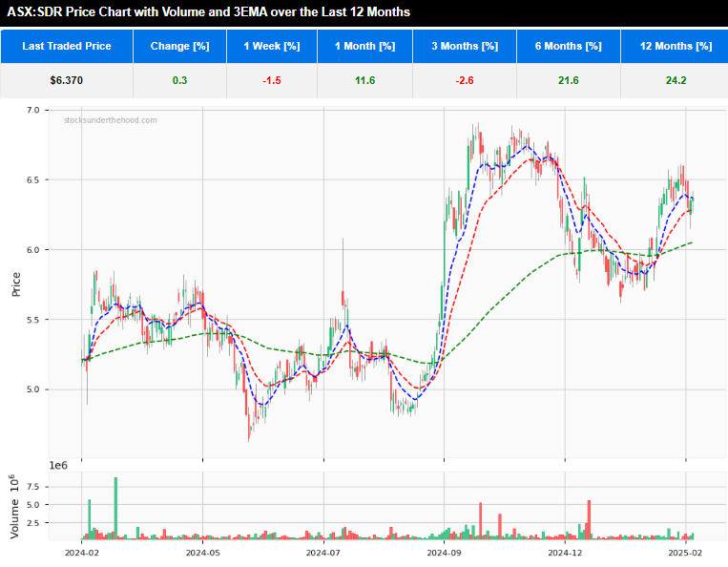The width and height of the screenshot is (728, 567).
Task: Click the 1e6 volume scale label
Action: pyautogui.click(x=58, y=465)
